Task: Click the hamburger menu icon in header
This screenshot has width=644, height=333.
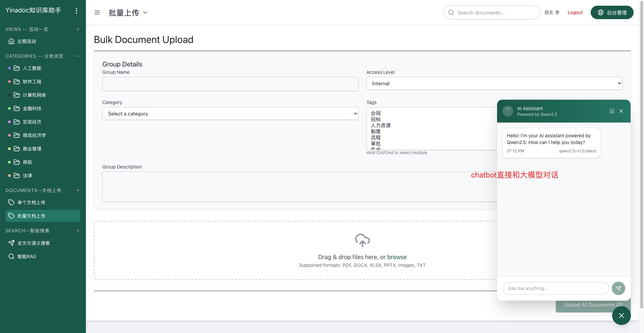Action: click(97, 12)
